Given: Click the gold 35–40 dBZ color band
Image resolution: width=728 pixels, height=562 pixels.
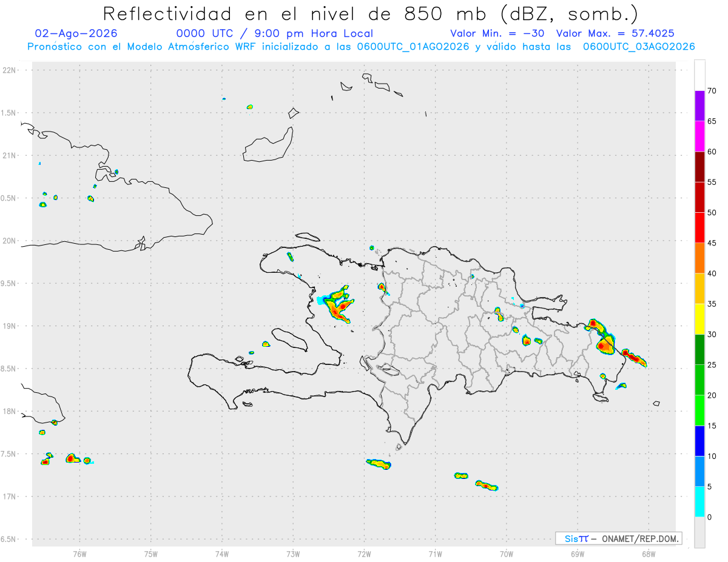Looking at the screenshot, I should 699,289.
